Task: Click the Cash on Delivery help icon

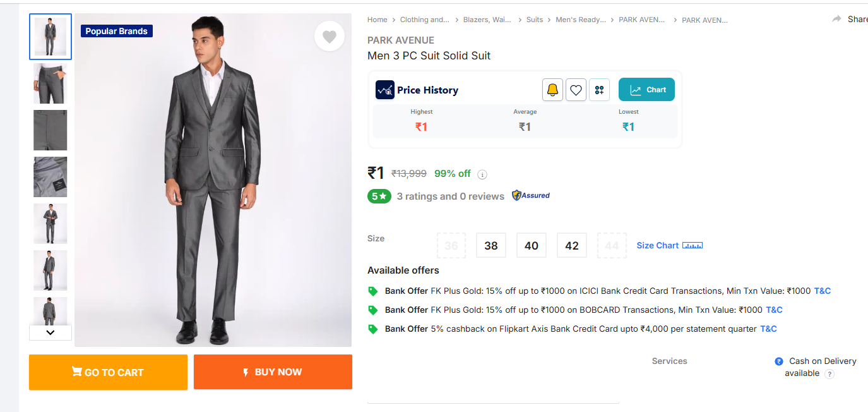Action: click(x=829, y=374)
